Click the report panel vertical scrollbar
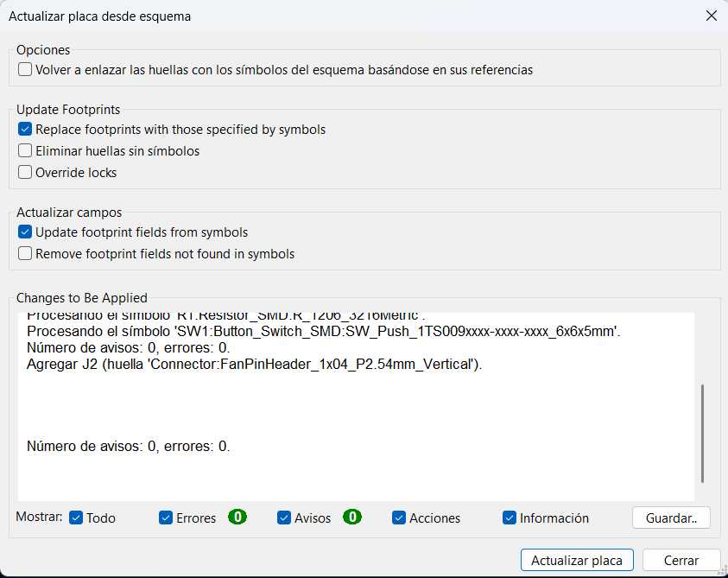Image resolution: width=728 pixels, height=578 pixels. click(x=703, y=432)
